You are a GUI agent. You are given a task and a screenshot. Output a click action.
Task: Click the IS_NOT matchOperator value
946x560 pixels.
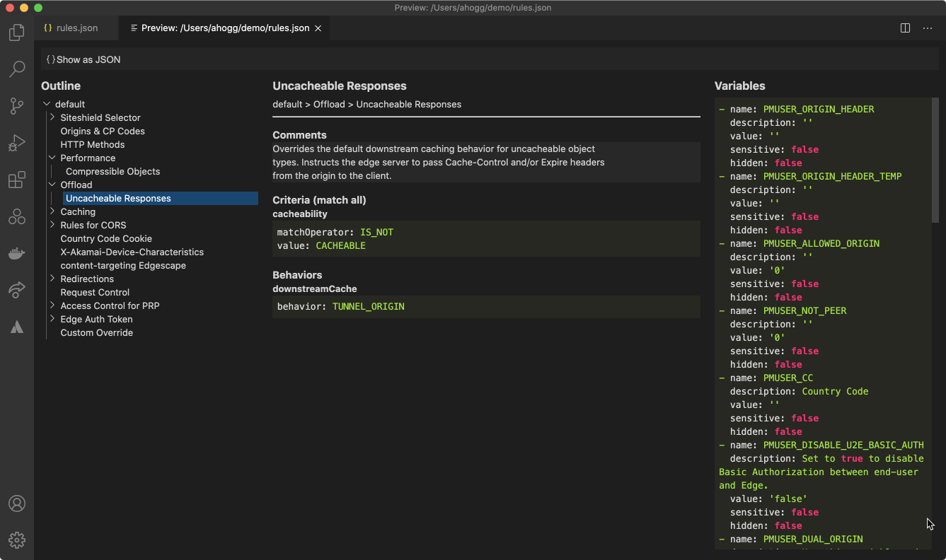click(376, 232)
